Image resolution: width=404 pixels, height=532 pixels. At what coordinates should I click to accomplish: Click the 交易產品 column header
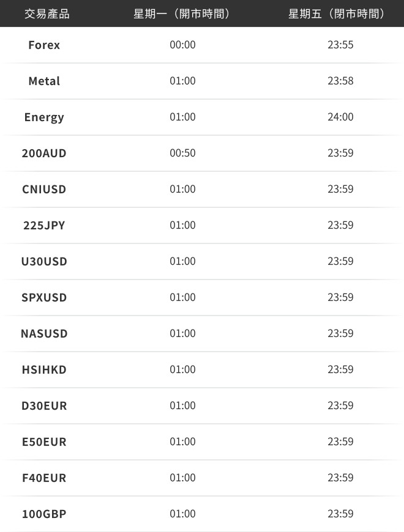point(47,14)
